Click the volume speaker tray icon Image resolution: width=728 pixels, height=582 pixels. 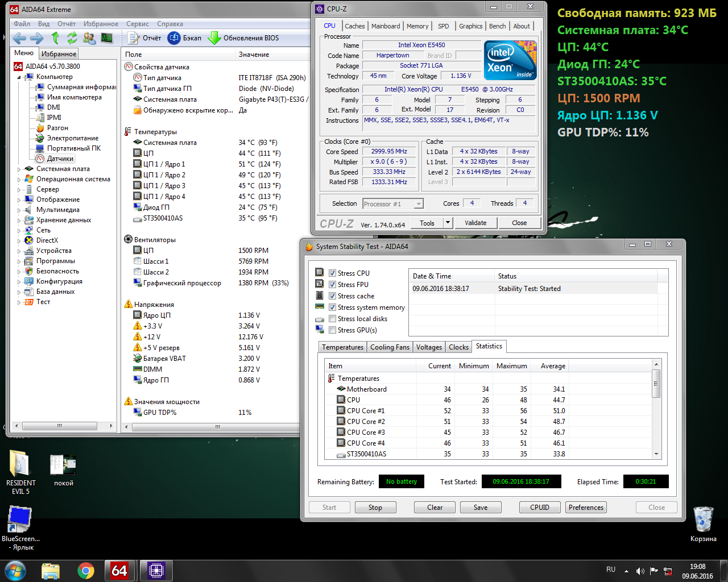640,571
